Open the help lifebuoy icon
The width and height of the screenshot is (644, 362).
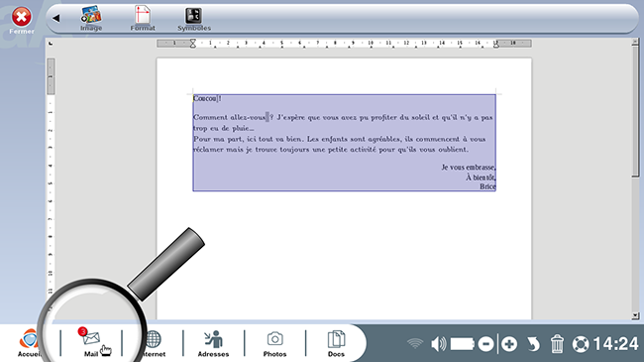tap(581, 344)
